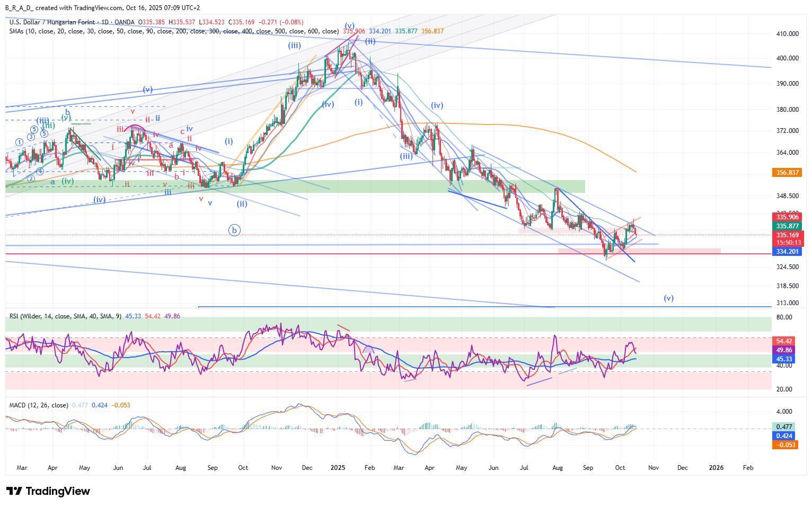Click the orange 356.837 SMA price tag

[788, 173]
